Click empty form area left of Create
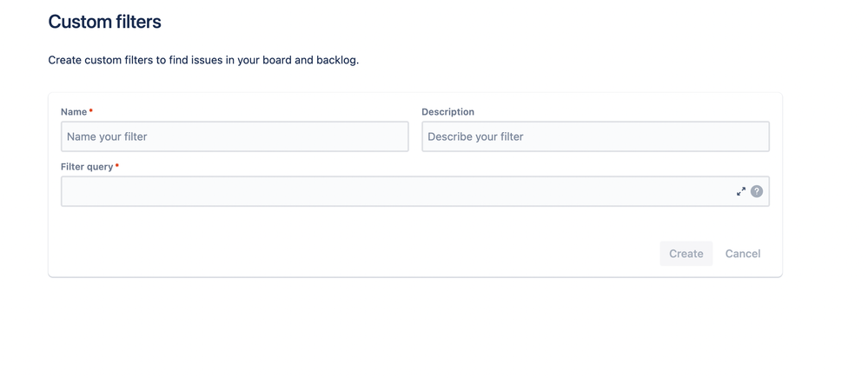This screenshot has height=378, width=868. point(354,254)
